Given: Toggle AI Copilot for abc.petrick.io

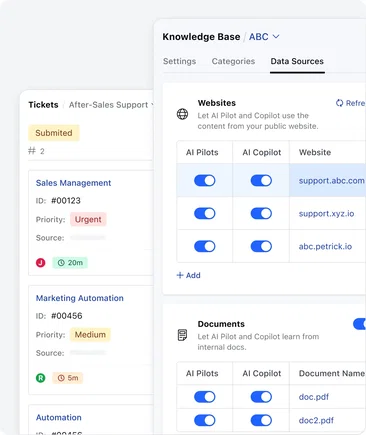Looking at the screenshot, I should coord(261,246).
